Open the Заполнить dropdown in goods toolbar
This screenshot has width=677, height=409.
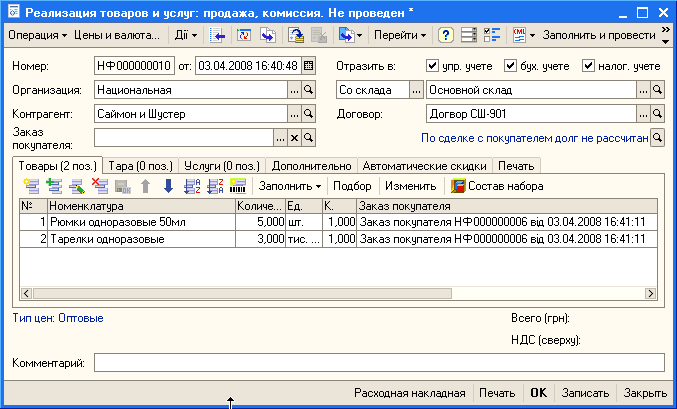(x=290, y=186)
